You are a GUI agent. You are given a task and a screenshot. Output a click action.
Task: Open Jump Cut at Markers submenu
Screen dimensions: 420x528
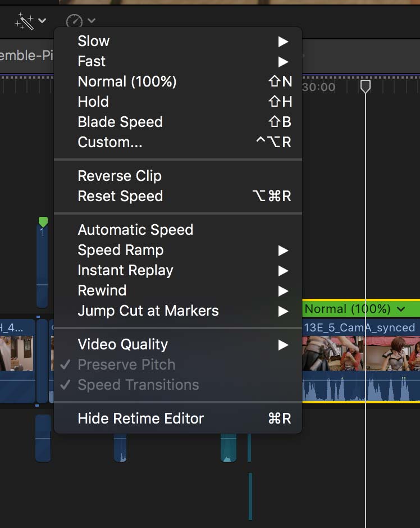click(177, 311)
